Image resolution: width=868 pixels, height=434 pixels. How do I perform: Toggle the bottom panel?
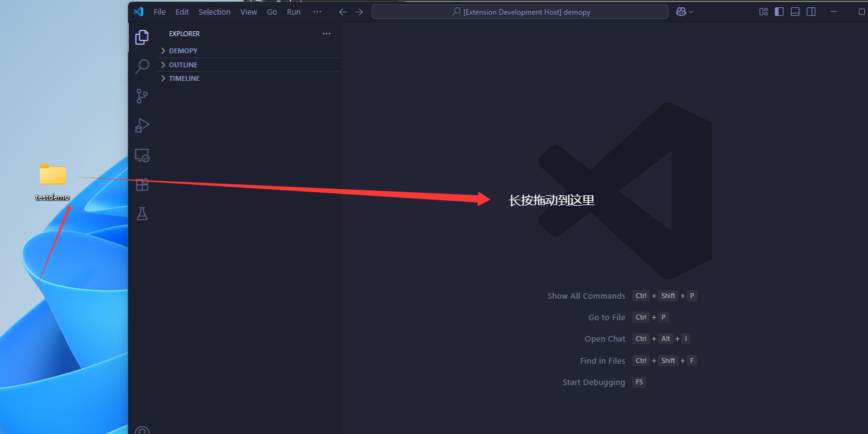795,12
